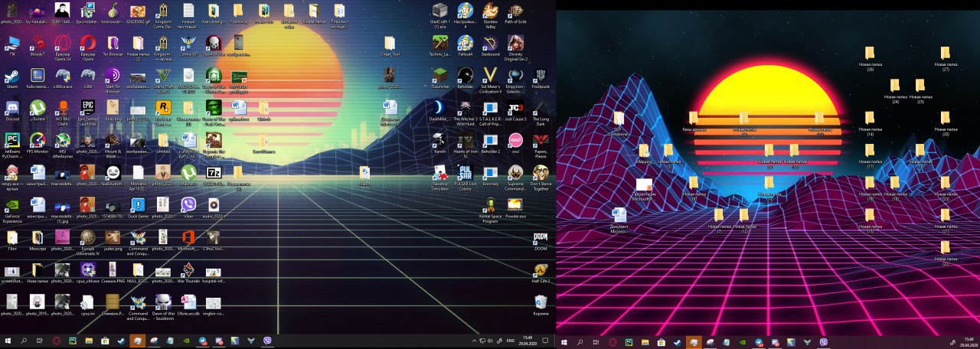Select the Papers, Please shortcut

541,144
